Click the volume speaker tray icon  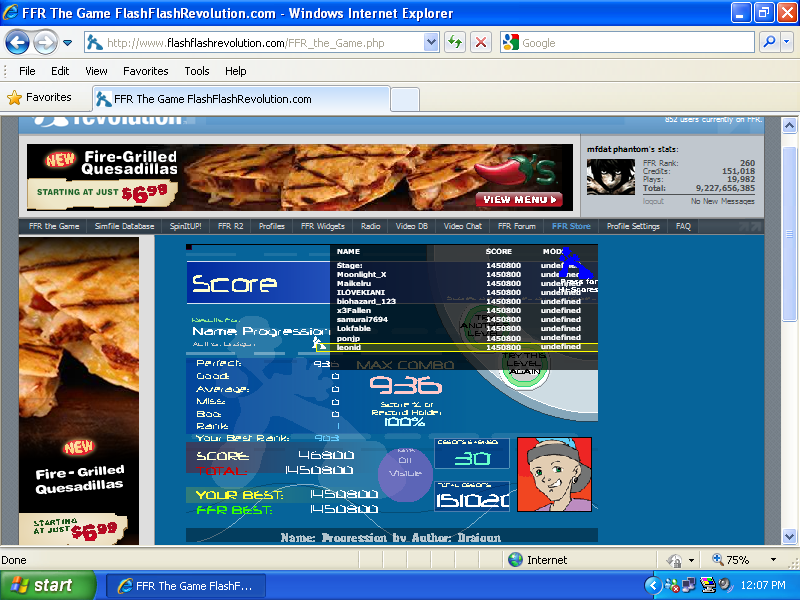point(724,585)
